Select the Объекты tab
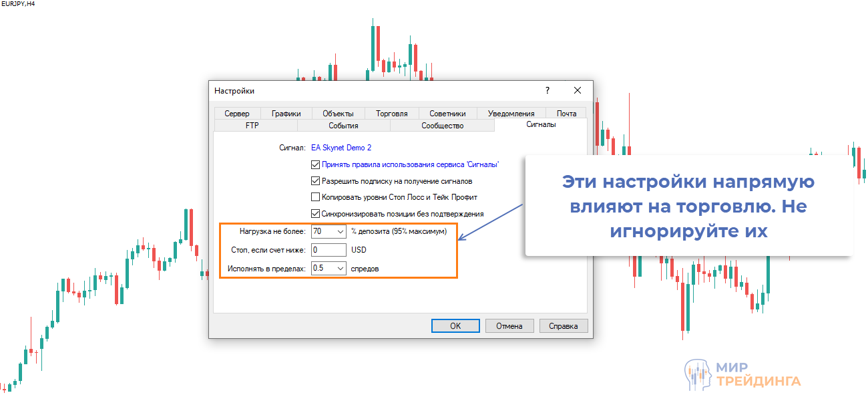This screenshot has height=401, width=868. pyautogui.click(x=338, y=114)
